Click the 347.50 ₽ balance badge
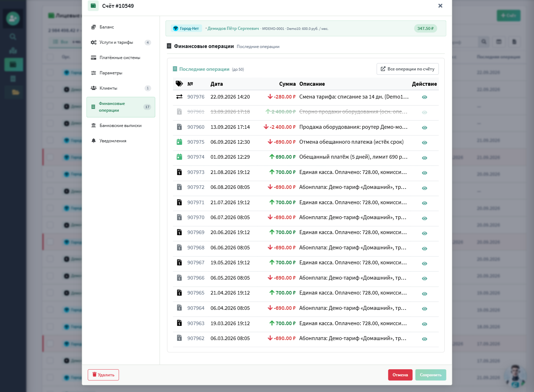 coord(425,28)
